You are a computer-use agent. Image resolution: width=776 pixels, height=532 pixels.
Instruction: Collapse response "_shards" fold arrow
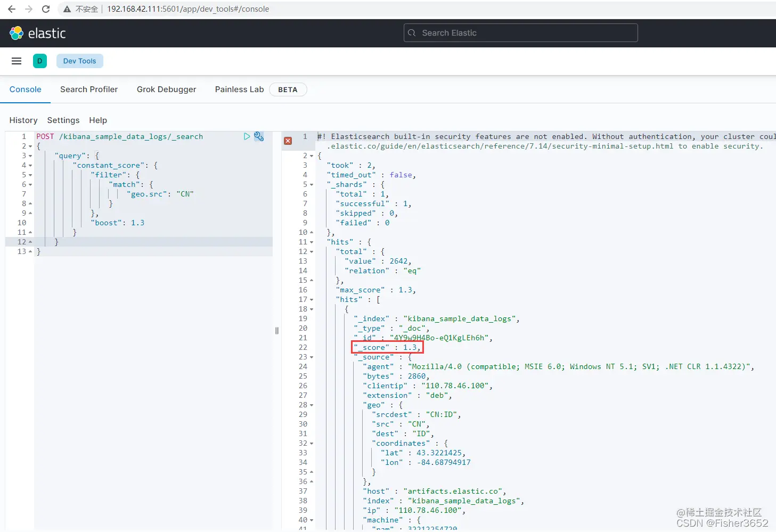(x=312, y=185)
